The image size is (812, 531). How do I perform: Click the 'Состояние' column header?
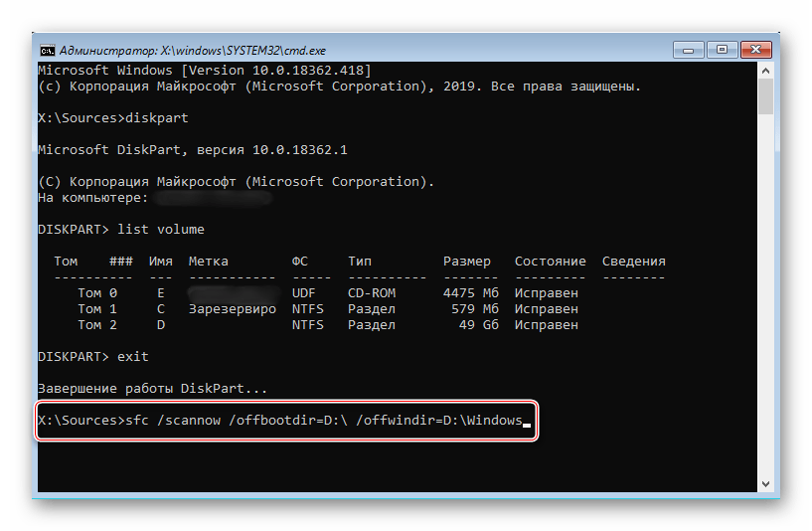pos(550,262)
